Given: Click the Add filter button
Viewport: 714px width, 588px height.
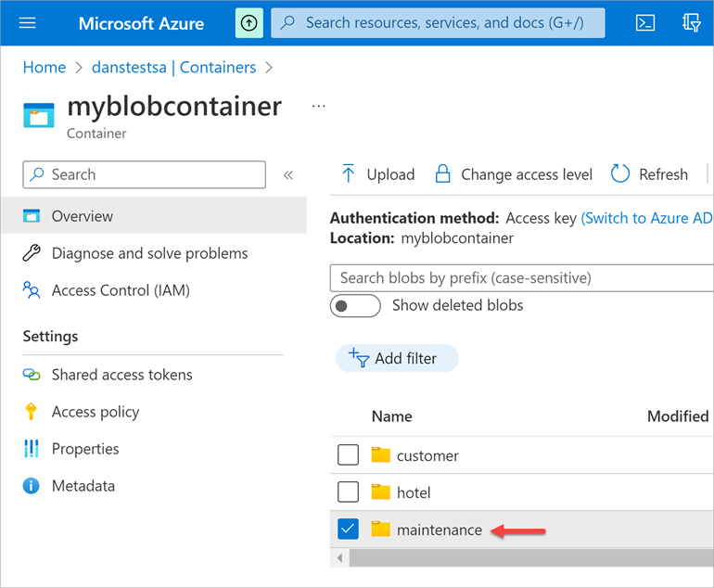Looking at the screenshot, I should tap(397, 358).
